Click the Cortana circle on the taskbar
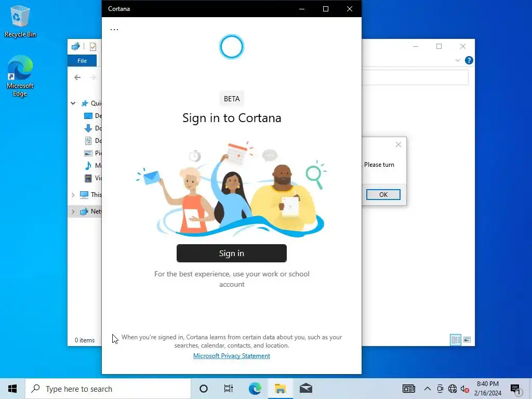Viewport: 532px width, 399px height. click(x=204, y=389)
